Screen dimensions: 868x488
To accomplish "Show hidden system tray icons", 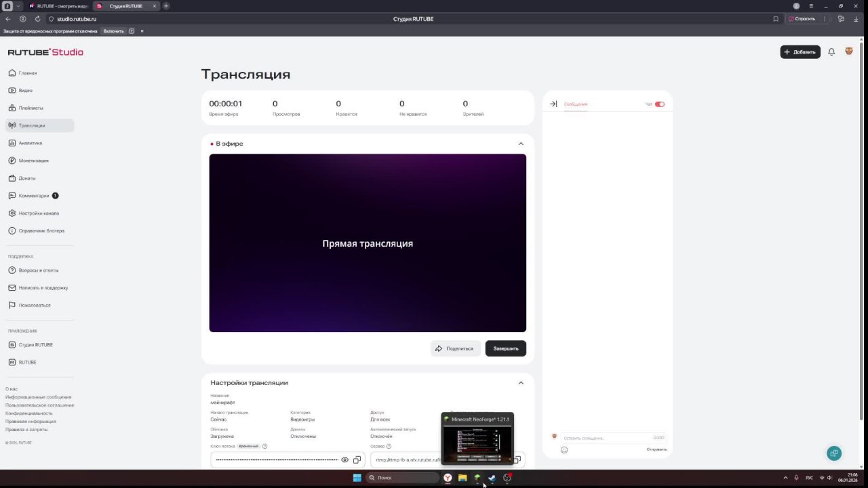I will (x=786, y=478).
